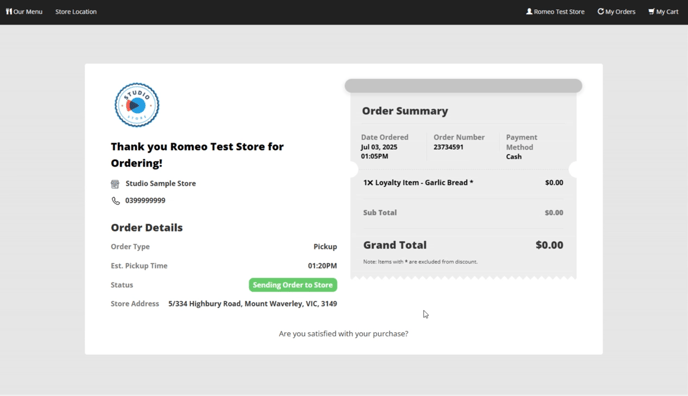Click the order number 23734591
Screen dimensions: 688x396
pos(448,147)
